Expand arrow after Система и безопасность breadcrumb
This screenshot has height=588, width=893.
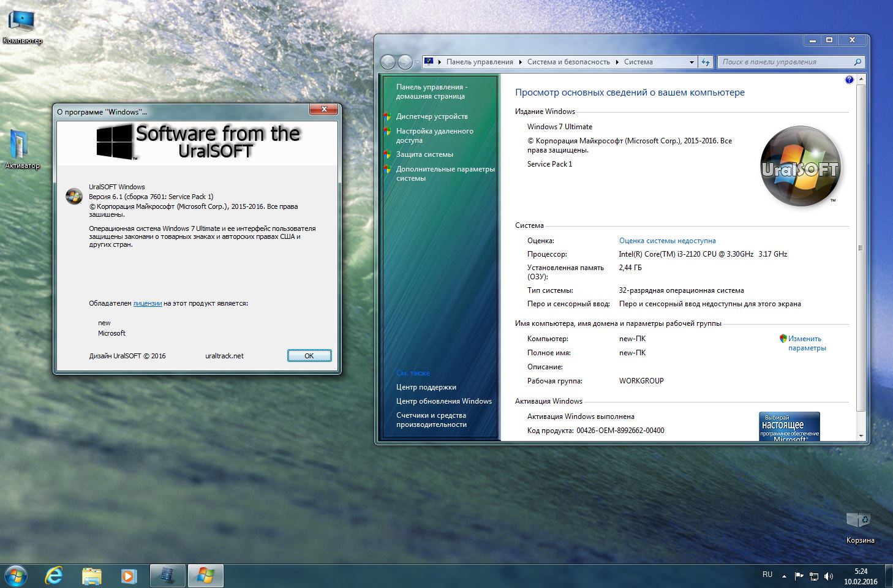point(617,62)
